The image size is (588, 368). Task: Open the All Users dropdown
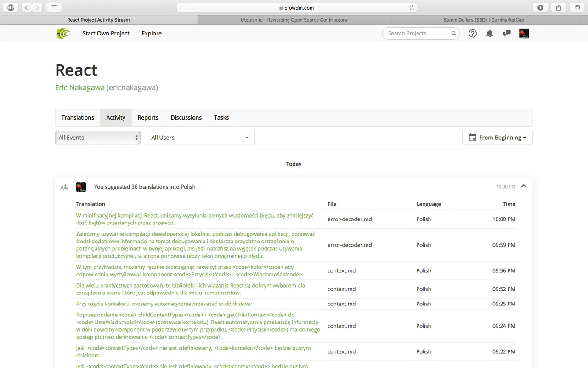click(200, 138)
